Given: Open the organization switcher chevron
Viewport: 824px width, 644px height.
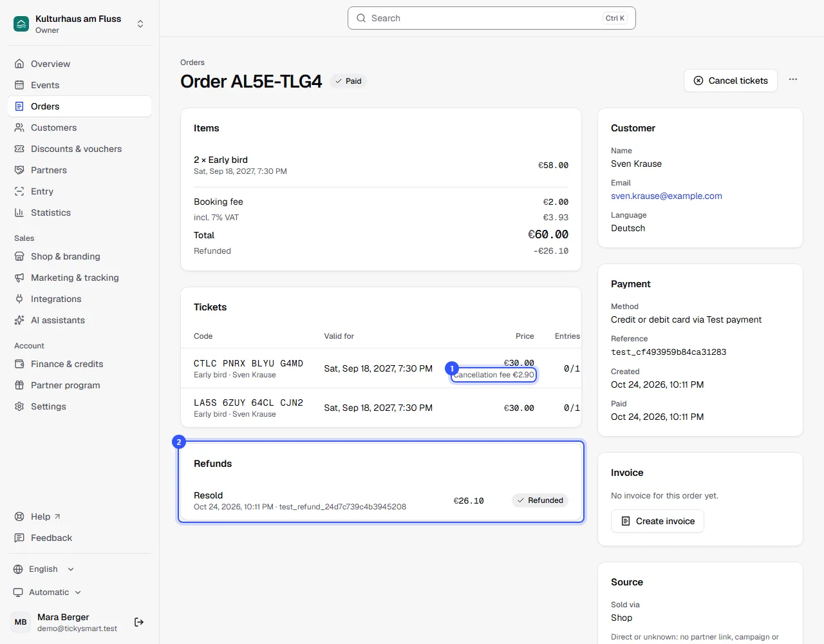Looking at the screenshot, I should coord(140,24).
